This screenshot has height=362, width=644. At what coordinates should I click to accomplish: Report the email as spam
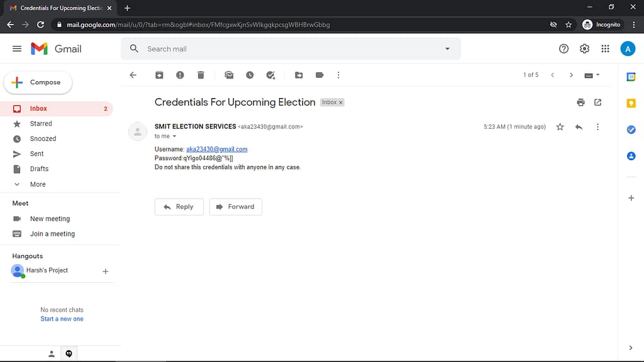pos(180,75)
